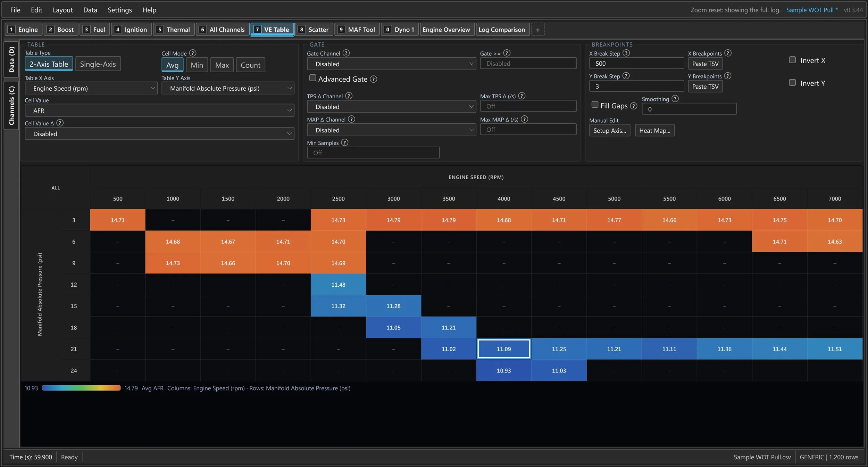Screen dimensions: 868x467
Task: Open Cell Value Δ dropdown
Action: (x=159, y=134)
